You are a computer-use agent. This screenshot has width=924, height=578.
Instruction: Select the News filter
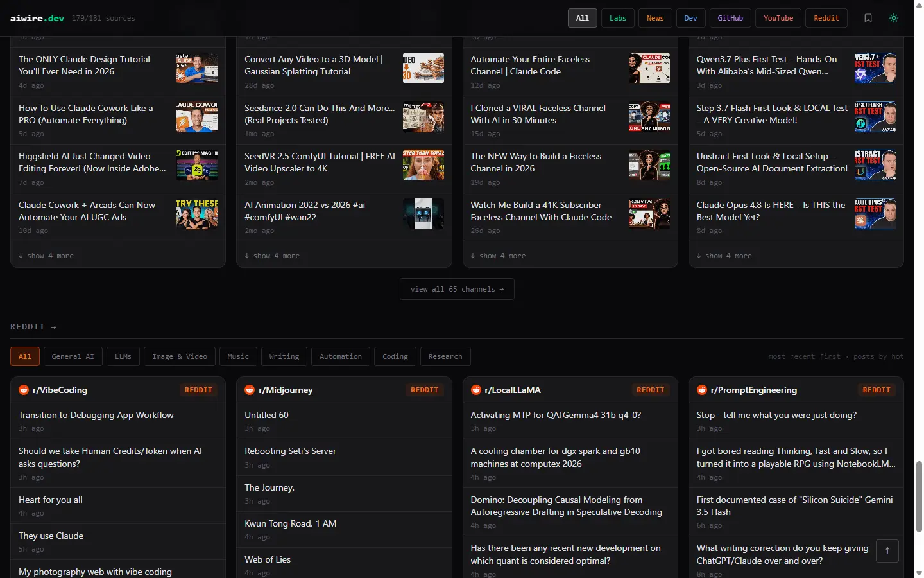click(x=655, y=18)
